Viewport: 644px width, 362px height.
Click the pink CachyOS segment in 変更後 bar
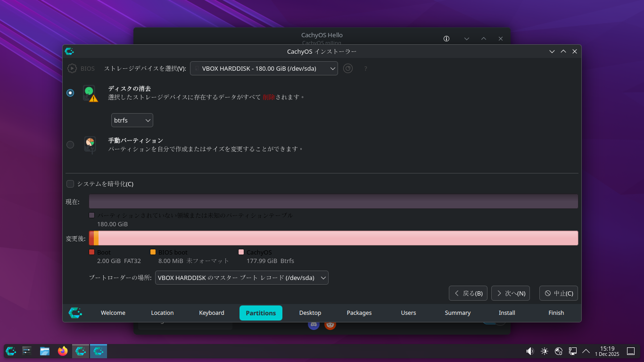[x=338, y=238]
